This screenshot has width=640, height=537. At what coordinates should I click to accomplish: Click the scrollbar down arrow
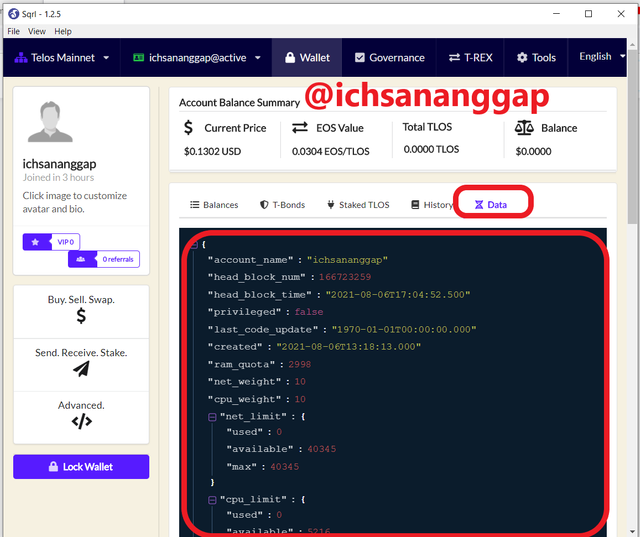coord(632,532)
